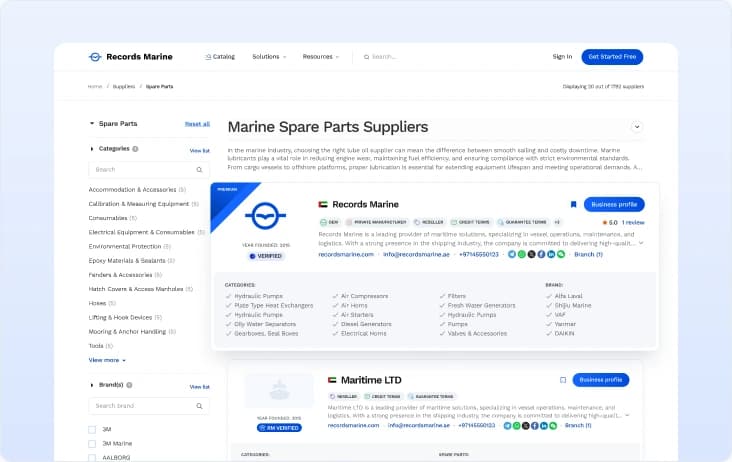Open Records Marine's WeChat icon

click(x=561, y=254)
